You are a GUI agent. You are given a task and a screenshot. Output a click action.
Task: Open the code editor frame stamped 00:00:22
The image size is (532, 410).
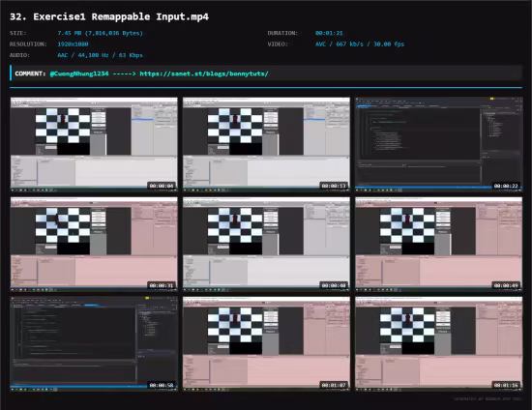439,144
